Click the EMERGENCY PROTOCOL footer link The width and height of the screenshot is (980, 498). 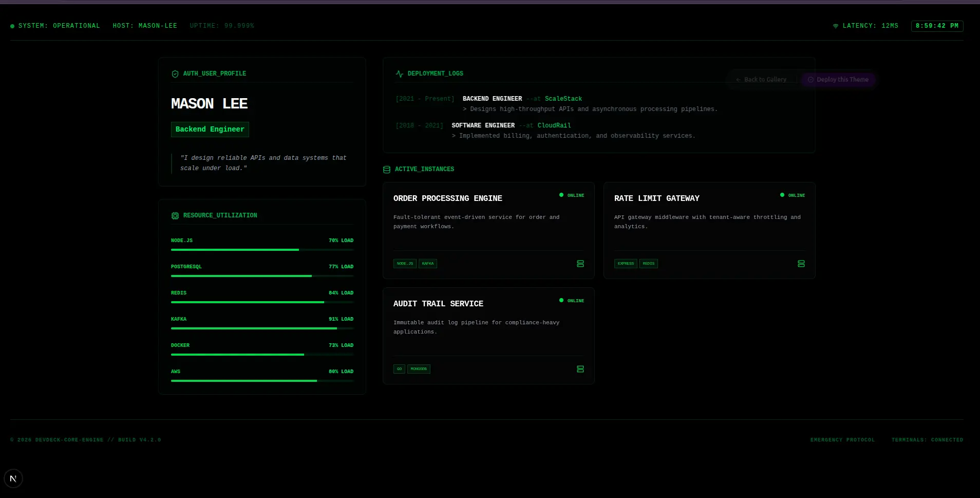[x=842, y=440]
